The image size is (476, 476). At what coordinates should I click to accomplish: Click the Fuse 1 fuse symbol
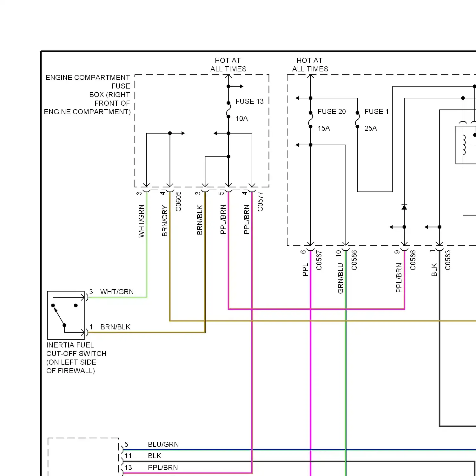tap(357, 120)
